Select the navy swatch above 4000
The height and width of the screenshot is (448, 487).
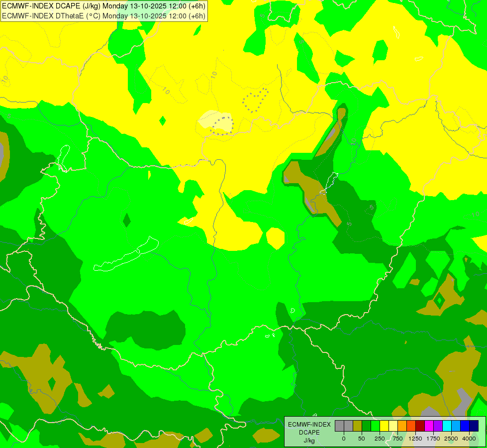(474, 426)
